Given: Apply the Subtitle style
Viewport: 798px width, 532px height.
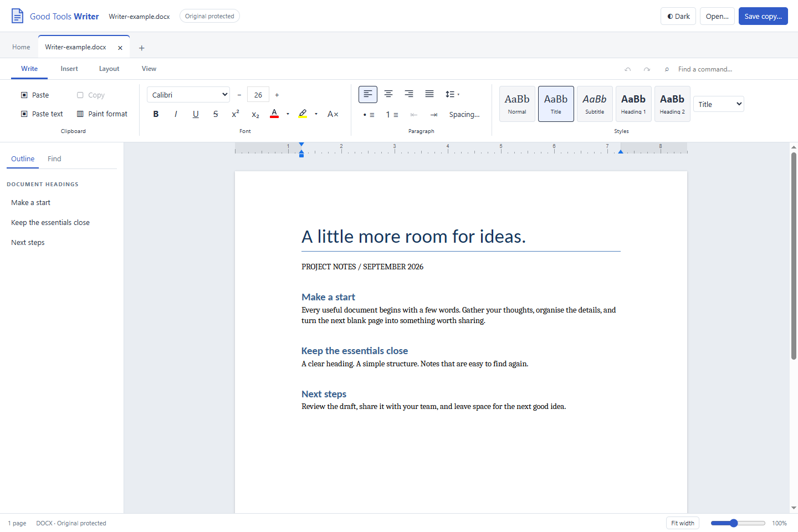Looking at the screenshot, I should click(595, 104).
